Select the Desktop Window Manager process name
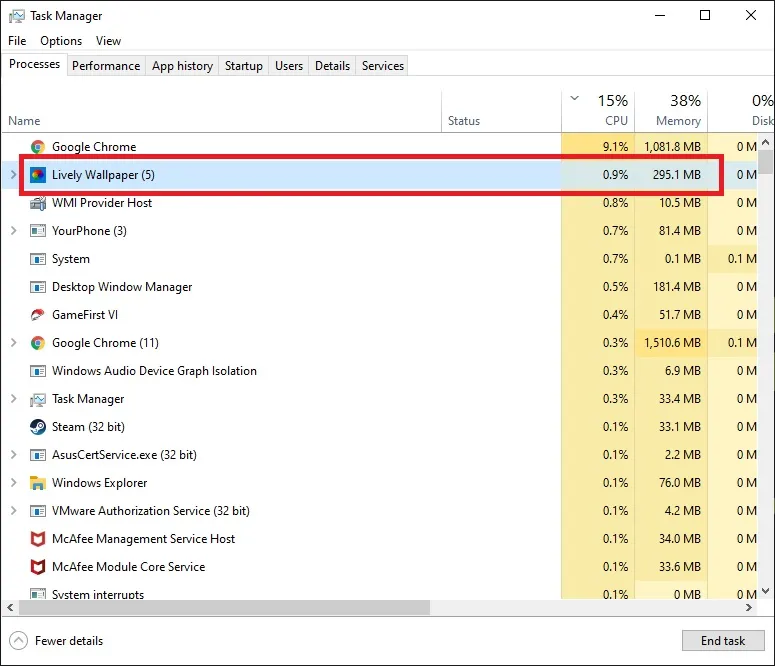Screen dimensions: 775x666 [122, 287]
